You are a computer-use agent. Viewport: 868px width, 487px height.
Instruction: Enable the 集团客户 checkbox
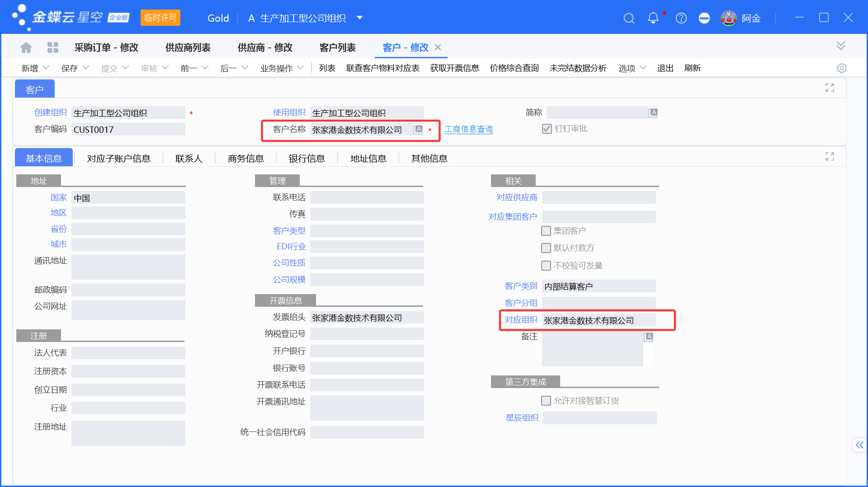(x=546, y=231)
